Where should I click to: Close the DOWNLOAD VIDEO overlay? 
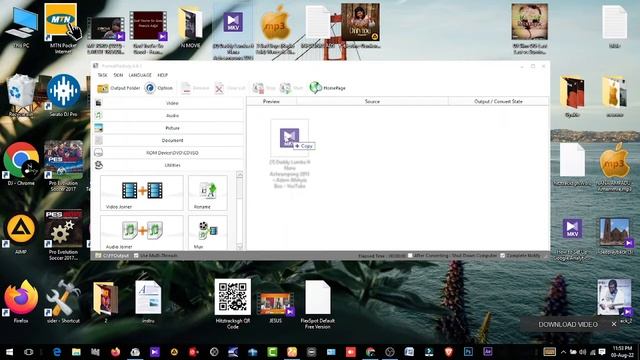coord(614,324)
